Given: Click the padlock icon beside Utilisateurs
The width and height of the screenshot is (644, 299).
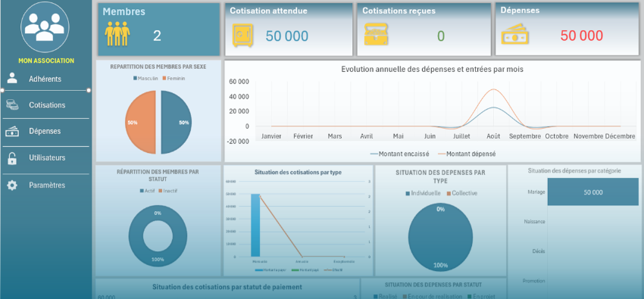Looking at the screenshot, I should tap(12, 158).
